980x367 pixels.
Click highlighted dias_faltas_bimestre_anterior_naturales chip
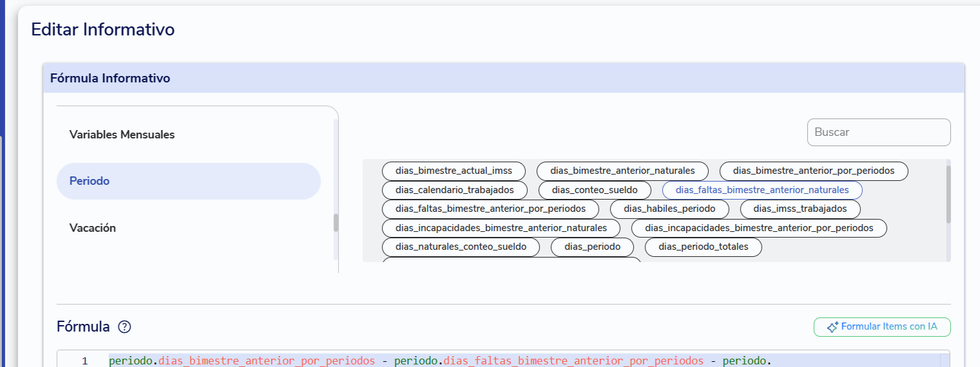(762, 191)
